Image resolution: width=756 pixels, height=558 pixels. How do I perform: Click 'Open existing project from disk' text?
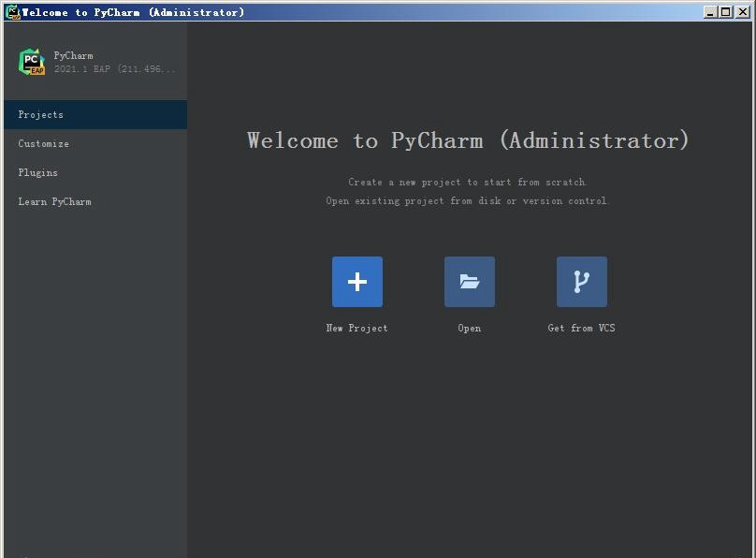(467, 200)
